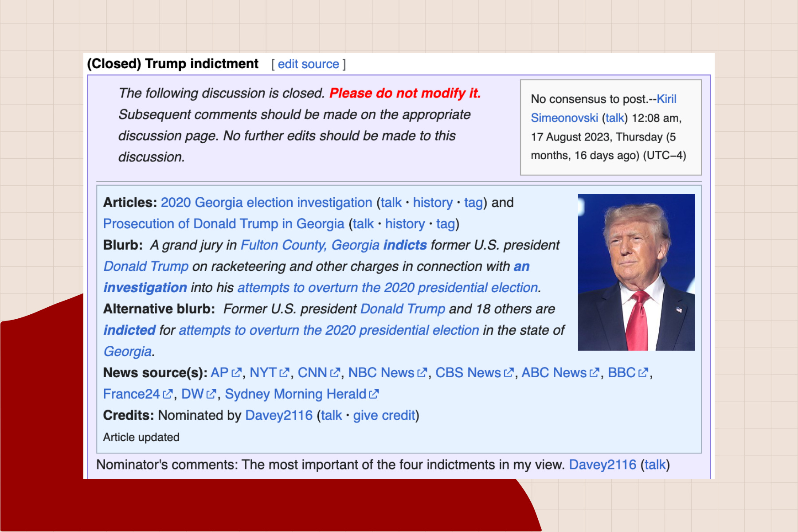Viewport: 798px width, 532px height.
Task: Click external link icon next to DW
Action: pyautogui.click(x=211, y=394)
